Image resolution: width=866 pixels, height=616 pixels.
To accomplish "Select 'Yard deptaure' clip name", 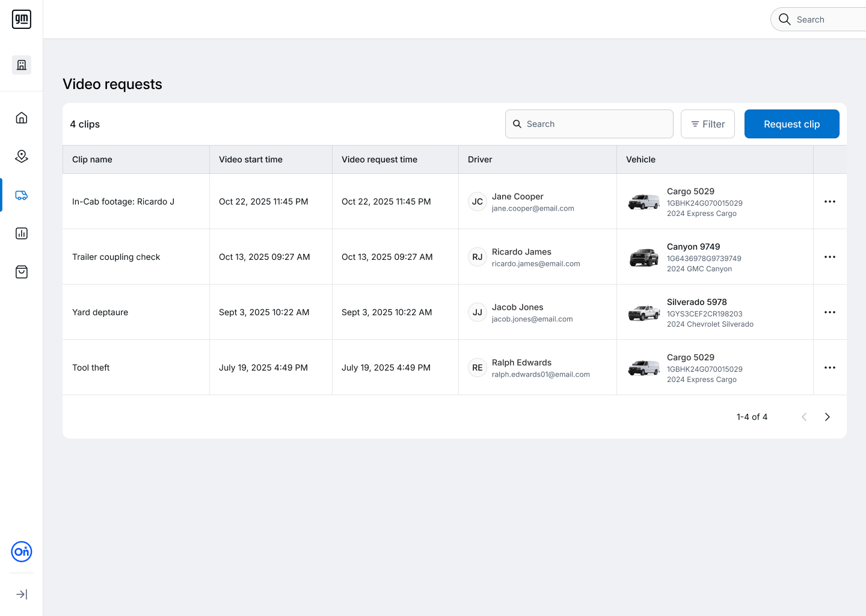I will tap(100, 312).
